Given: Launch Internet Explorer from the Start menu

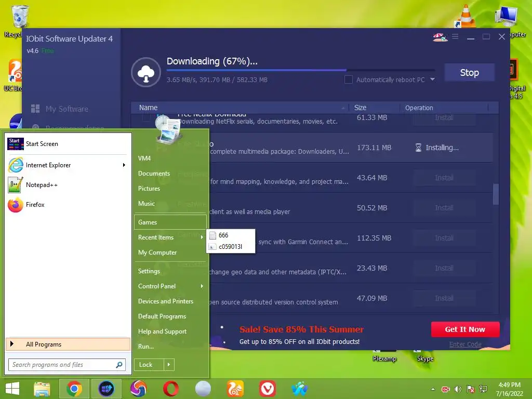Looking at the screenshot, I should click(x=48, y=165).
